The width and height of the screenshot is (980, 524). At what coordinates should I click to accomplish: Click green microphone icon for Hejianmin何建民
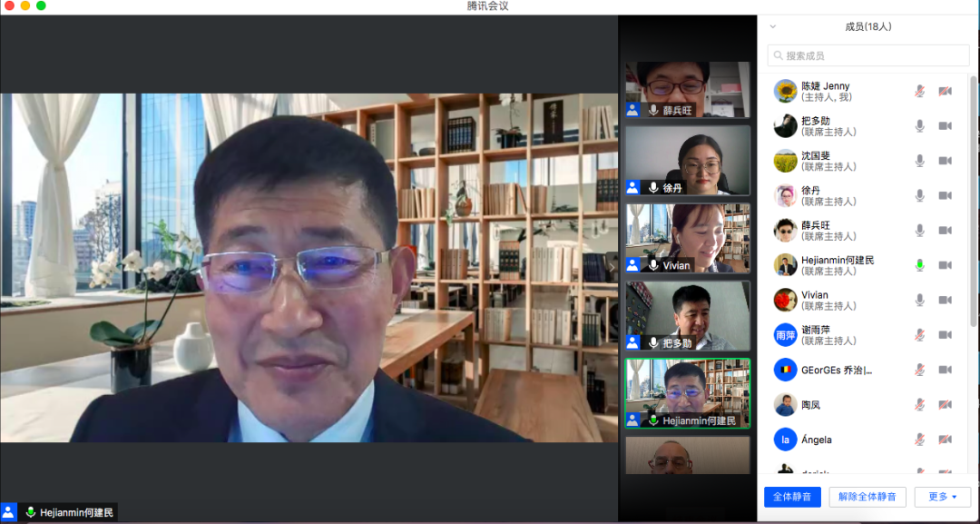click(919, 265)
